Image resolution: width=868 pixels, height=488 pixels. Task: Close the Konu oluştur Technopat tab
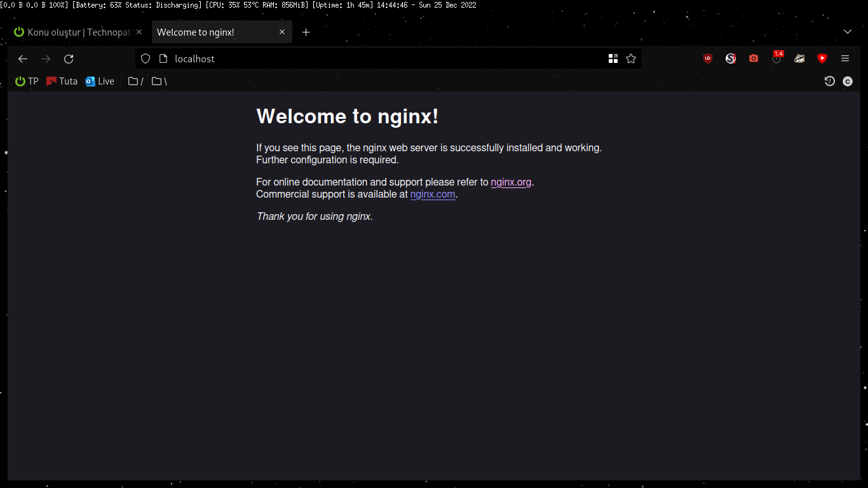[139, 32]
